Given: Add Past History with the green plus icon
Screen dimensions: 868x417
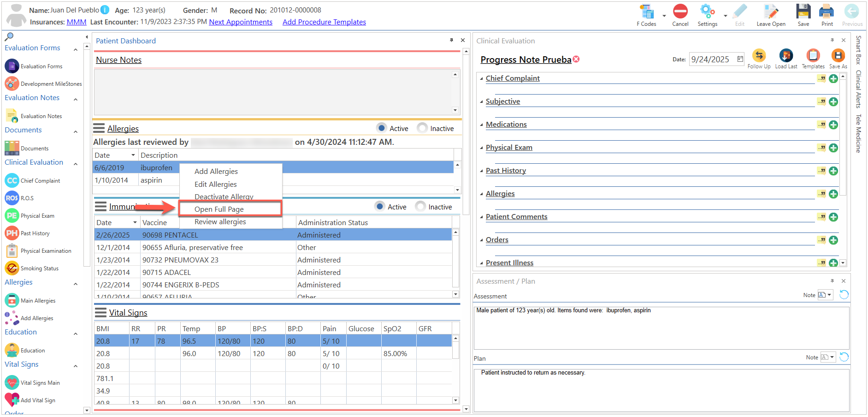Looking at the screenshot, I should [833, 171].
